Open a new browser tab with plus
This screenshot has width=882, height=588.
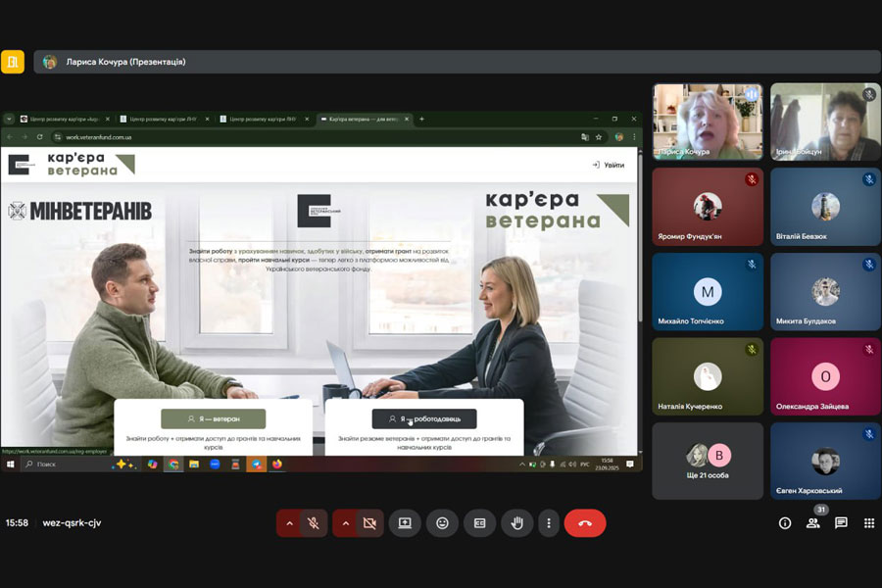pyautogui.click(x=421, y=119)
